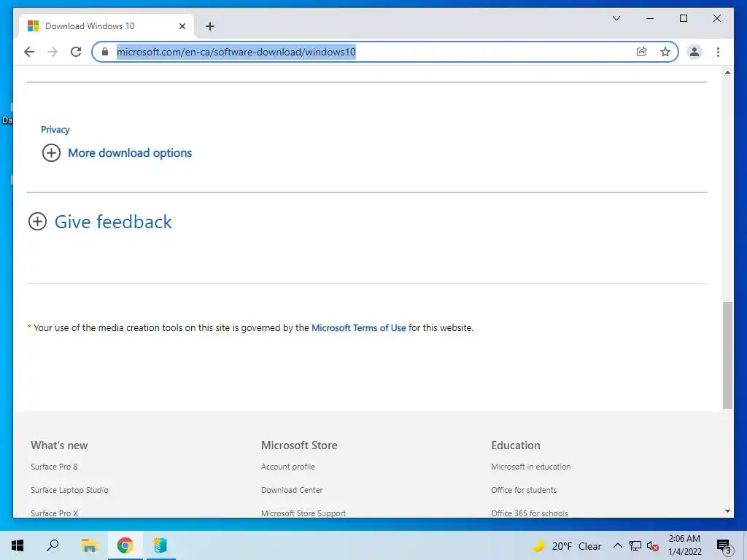Reload the page with the refresh icon

[x=76, y=52]
